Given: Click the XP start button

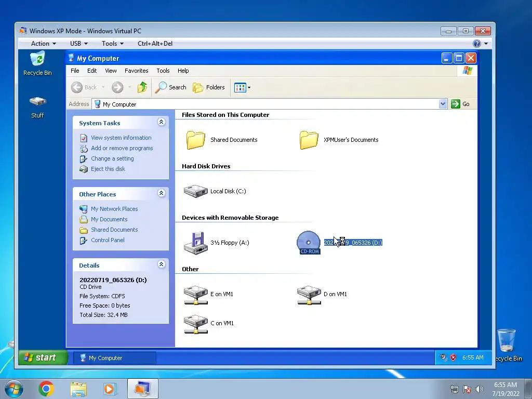Looking at the screenshot, I should [x=43, y=357].
